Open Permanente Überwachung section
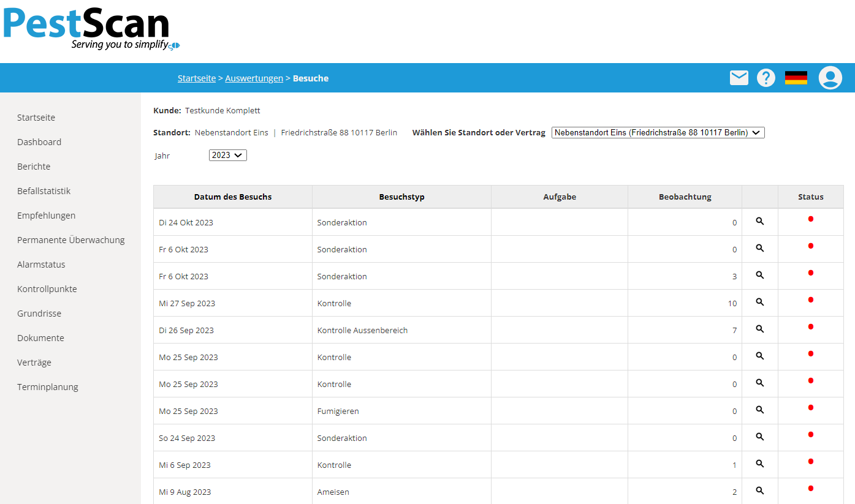Screen dimensions: 855x504 [71, 240]
